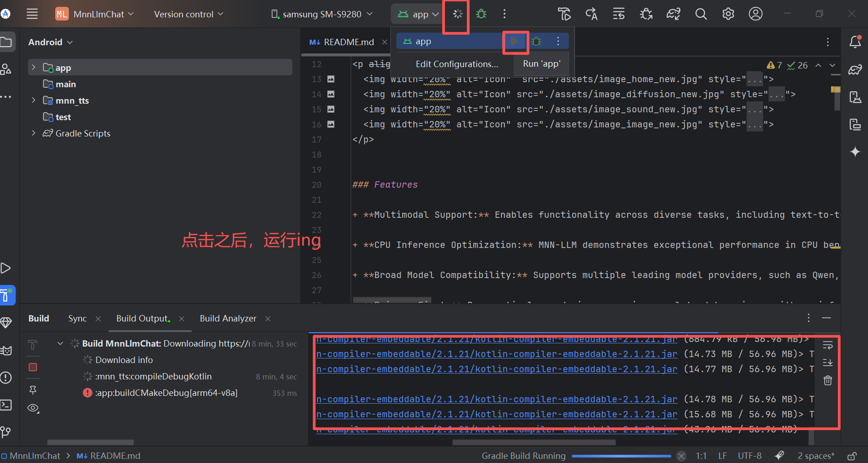The height and width of the screenshot is (463, 868).
Task: Switch to Build Analyzer tab
Action: (228, 318)
